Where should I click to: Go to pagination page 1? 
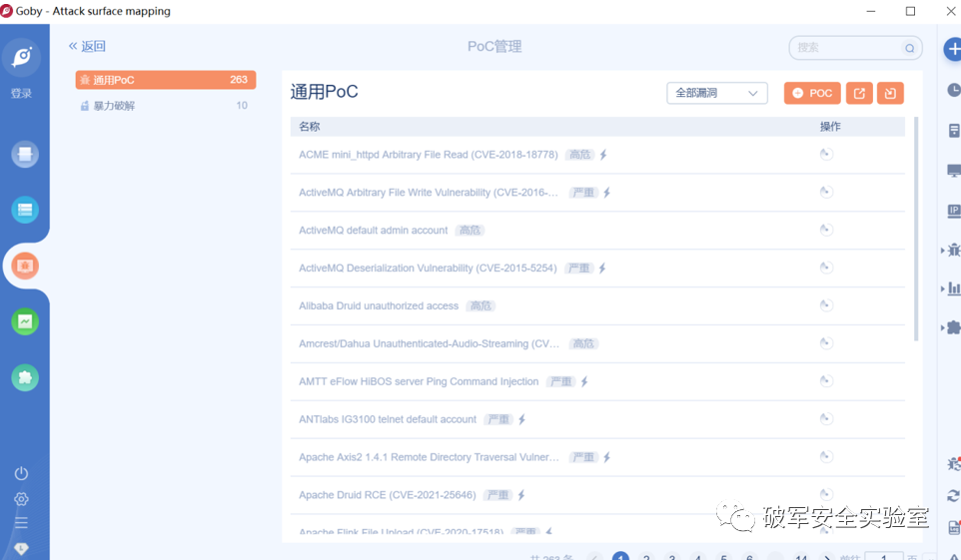pyautogui.click(x=620, y=556)
